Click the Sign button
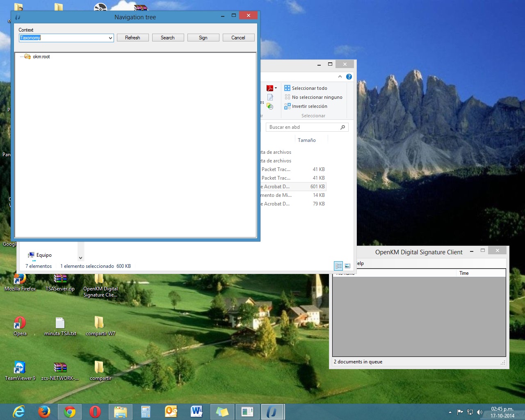The height and width of the screenshot is (420, 525). point(203,38)
